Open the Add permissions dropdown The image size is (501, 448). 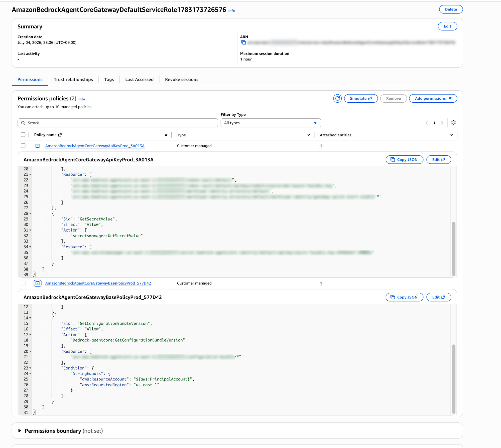point(433,99)
